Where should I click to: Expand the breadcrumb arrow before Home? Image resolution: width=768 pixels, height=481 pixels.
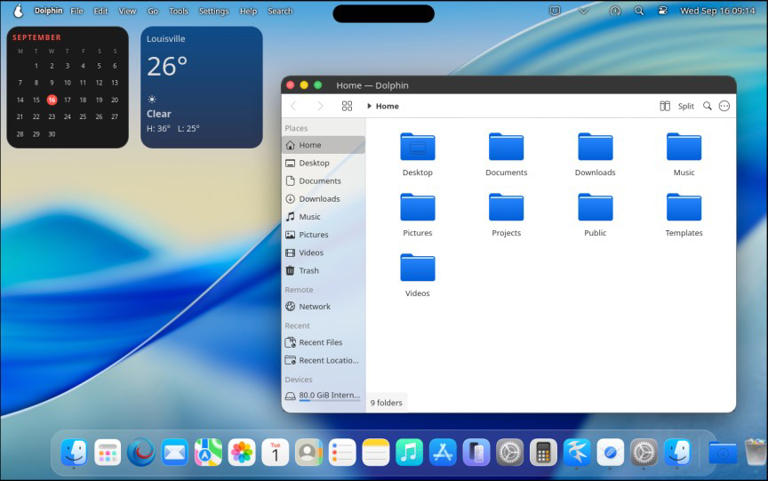(369, 106)
